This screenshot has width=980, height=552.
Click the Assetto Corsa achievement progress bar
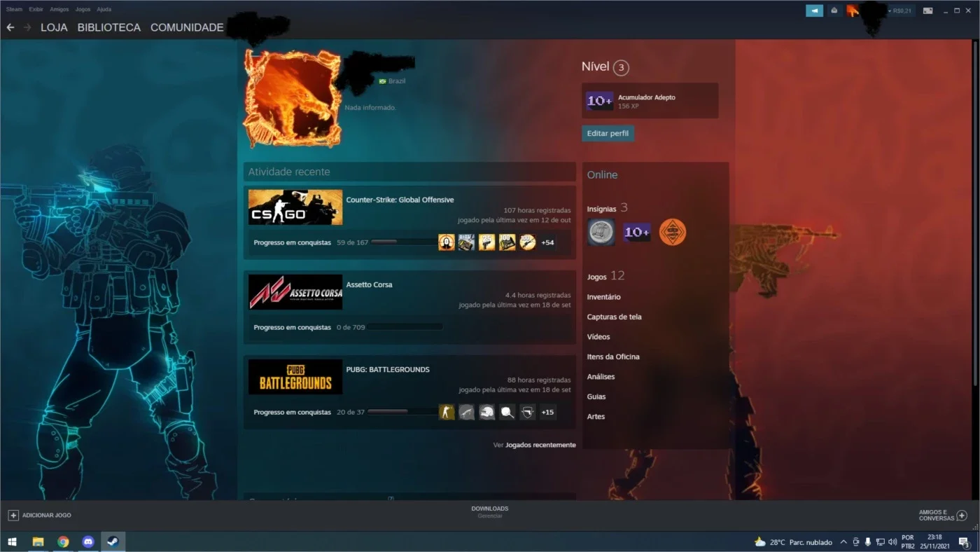(x=405, y=327)
